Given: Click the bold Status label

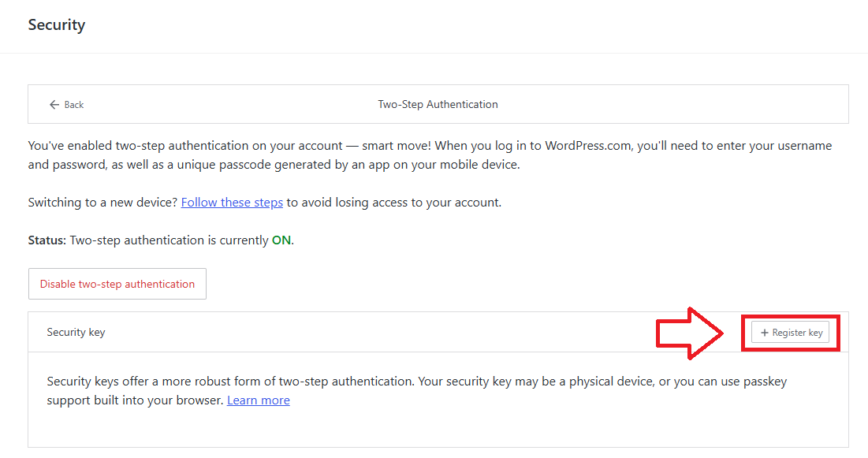Looking at the screenshot, I should coord(47,240).
